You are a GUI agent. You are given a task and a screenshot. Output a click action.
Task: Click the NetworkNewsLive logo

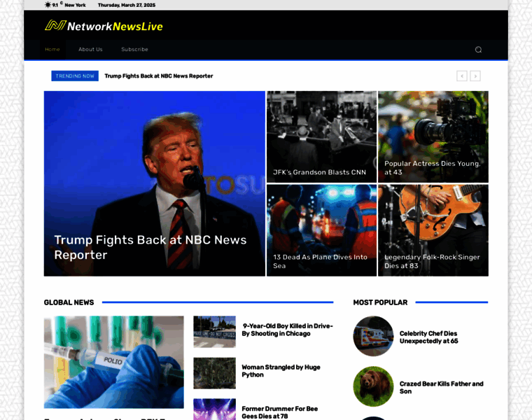pos(104,26)
